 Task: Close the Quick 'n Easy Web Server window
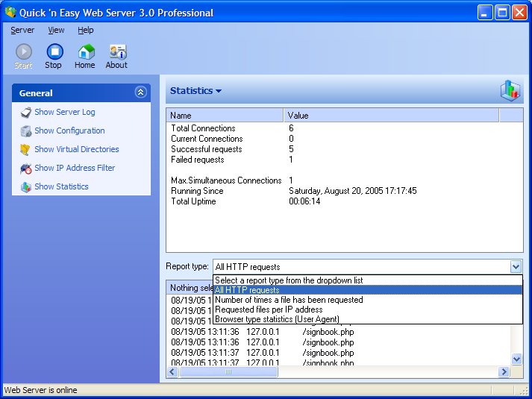520,13
